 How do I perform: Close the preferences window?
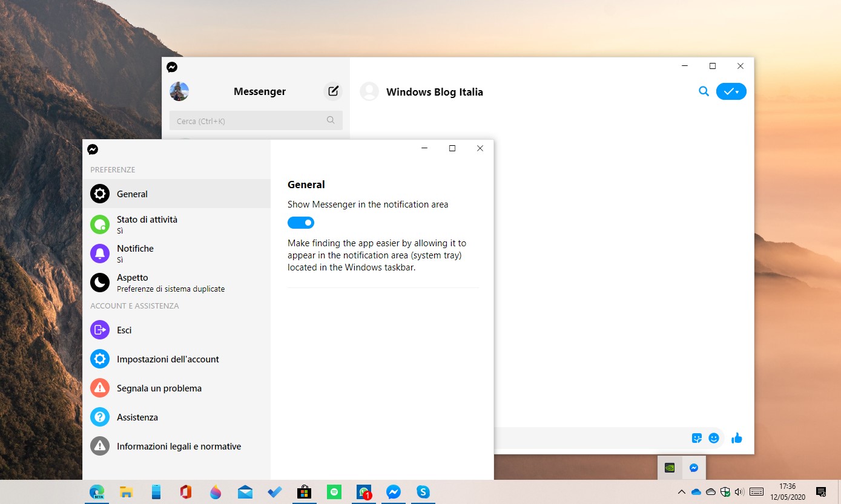480,148
